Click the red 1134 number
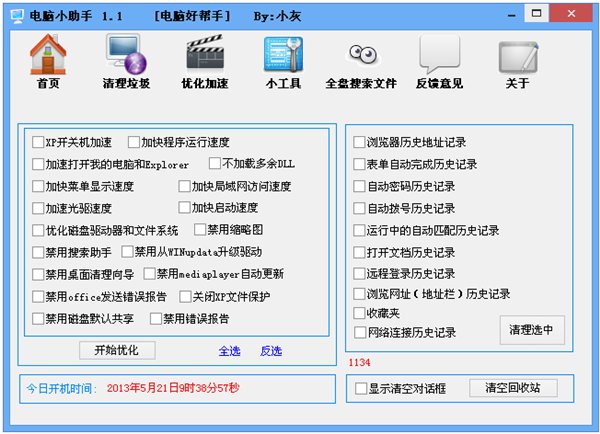 click(359, 362)
